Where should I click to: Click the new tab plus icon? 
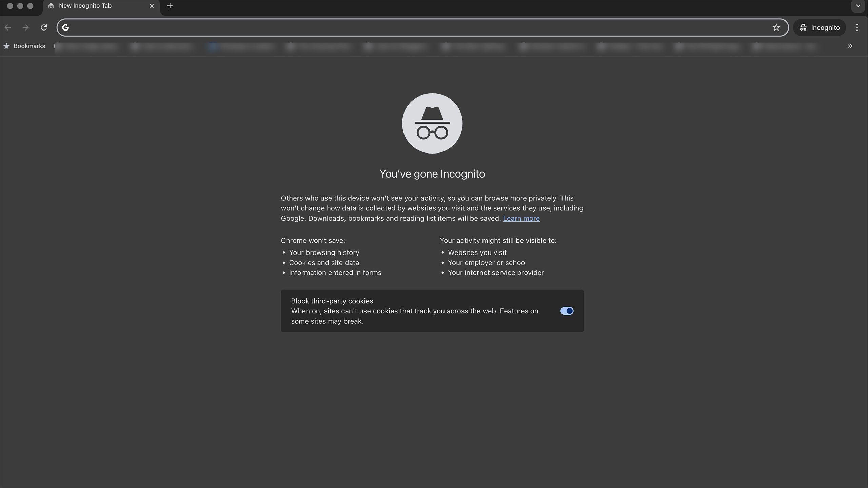pos(170,5)
